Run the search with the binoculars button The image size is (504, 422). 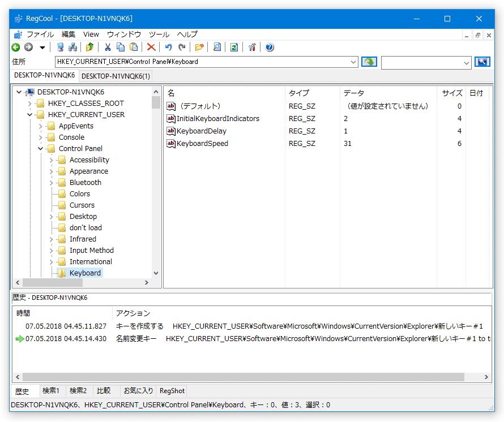pos(482,62)
